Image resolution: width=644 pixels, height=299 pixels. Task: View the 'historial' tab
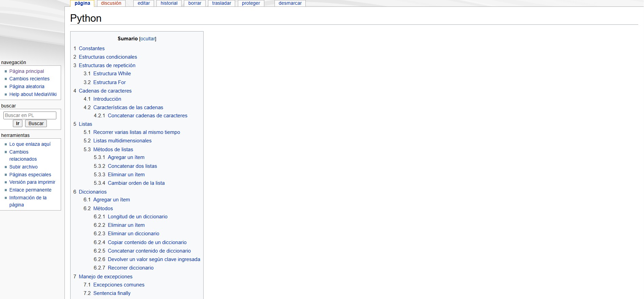coord(169,3)
